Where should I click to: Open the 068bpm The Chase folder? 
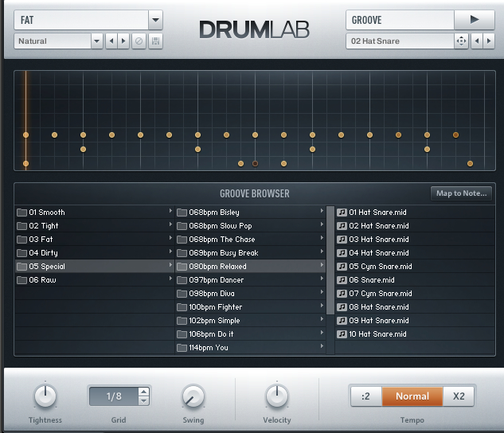[x=250, y=240]
